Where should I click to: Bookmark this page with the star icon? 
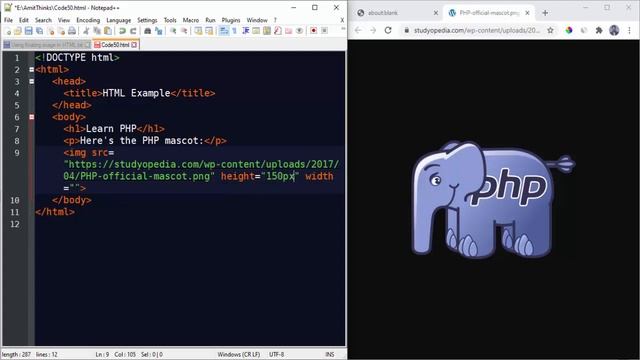click(550, 30)
